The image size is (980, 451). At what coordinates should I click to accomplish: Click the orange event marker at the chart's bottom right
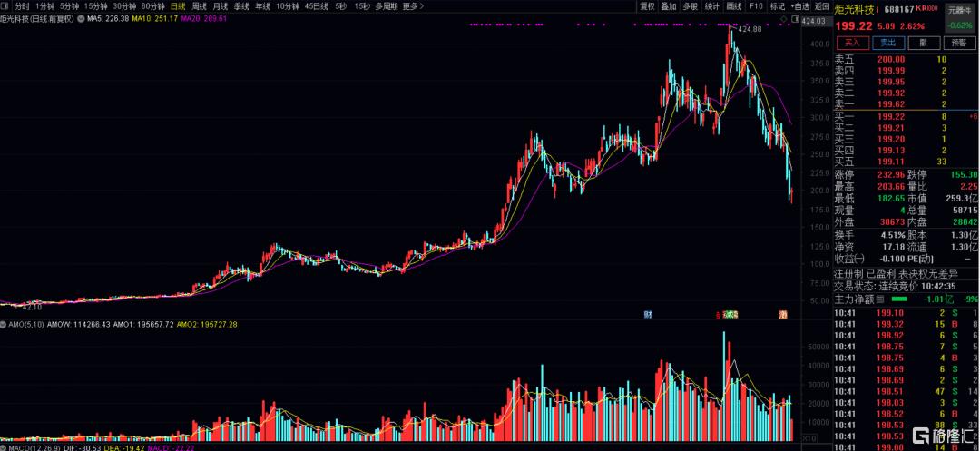[782, 314]
